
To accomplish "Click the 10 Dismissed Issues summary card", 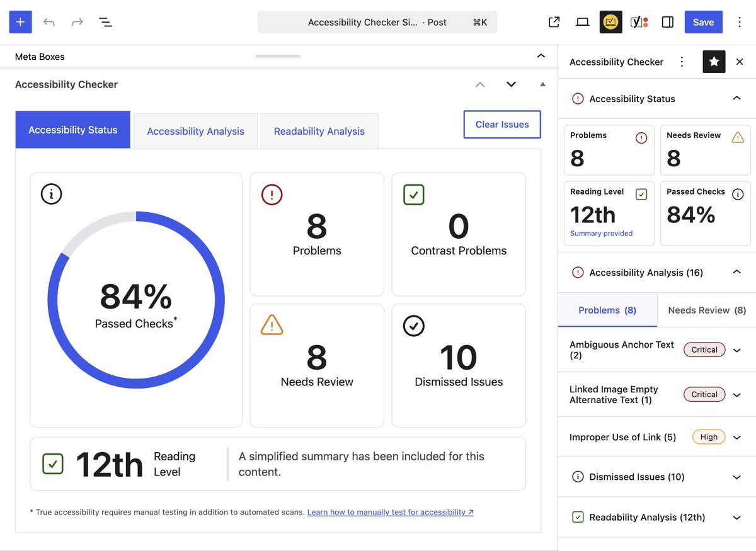I will pos(459,366).
